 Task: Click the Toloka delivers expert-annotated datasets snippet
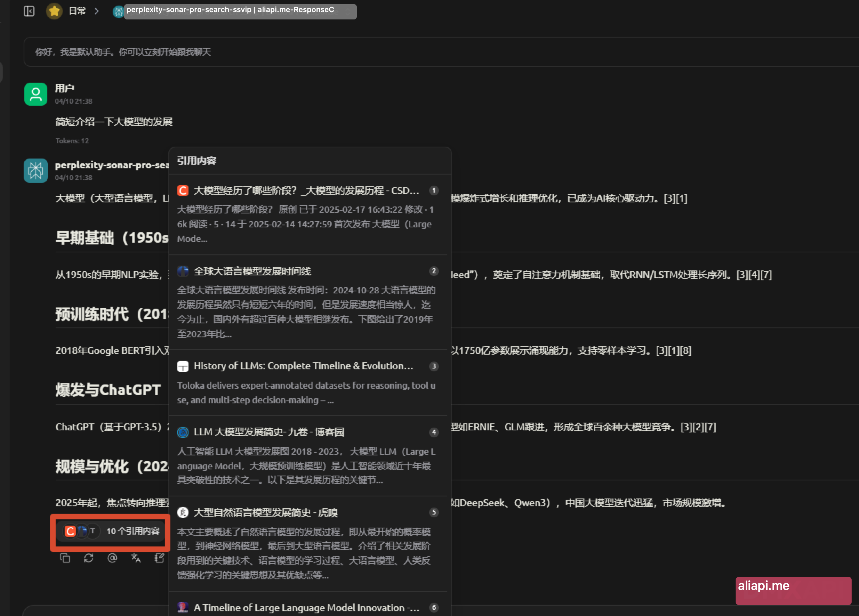point(306,393)
